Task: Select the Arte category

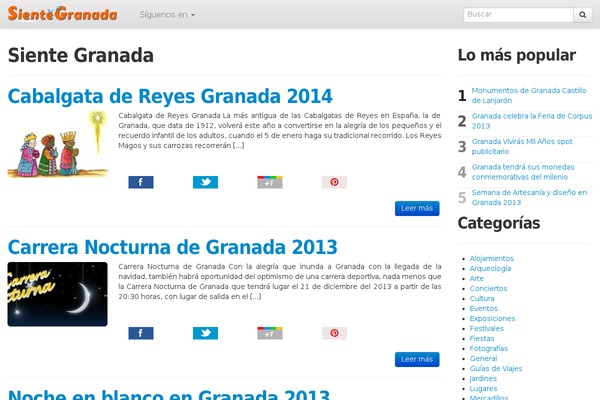Action: 477,278
